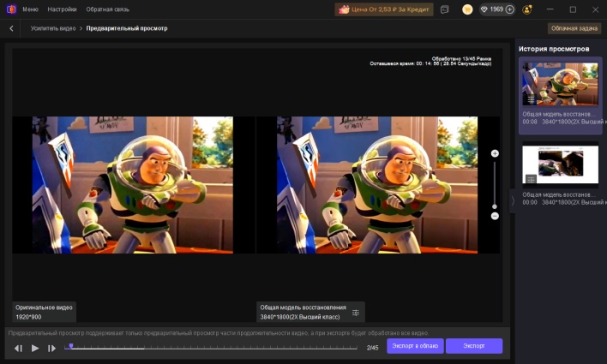Screen dimensions: 607x364
Task: Step to next frame
Action: coord(51,348)
